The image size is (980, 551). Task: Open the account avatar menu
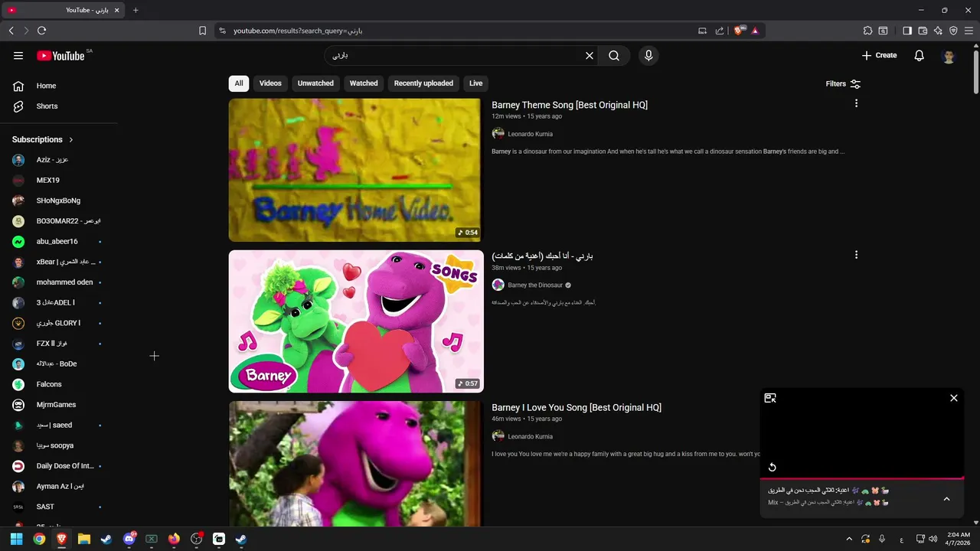(949, 56)
